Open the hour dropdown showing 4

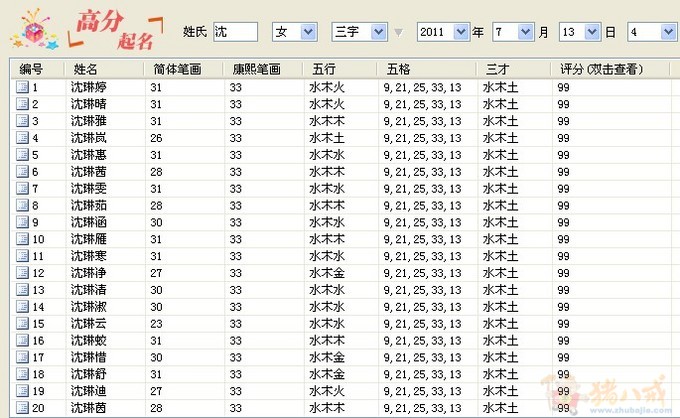[x=652, y=32]
